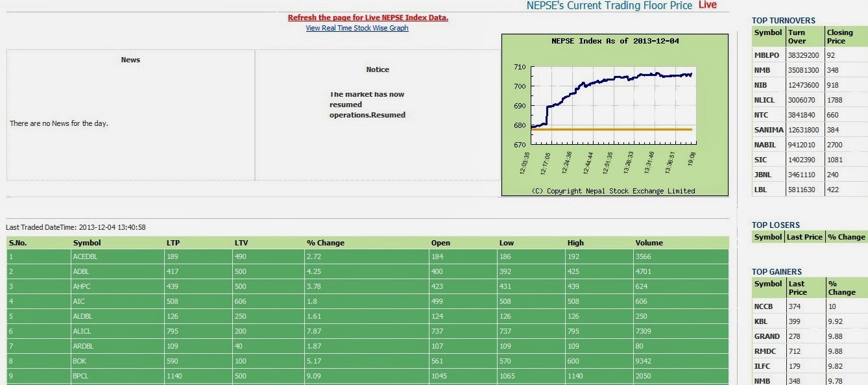The image size is (868, 385).
Task: Select the High column header
Action: tap(575, 243)
